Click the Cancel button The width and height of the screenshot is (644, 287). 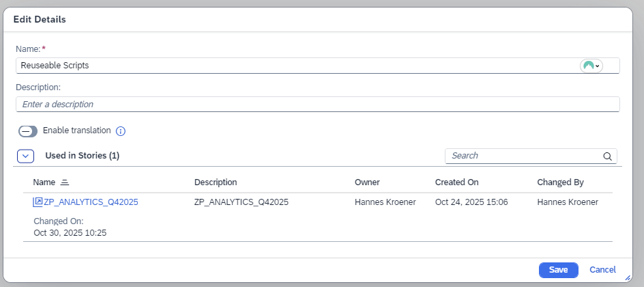[x=602, y=270]
